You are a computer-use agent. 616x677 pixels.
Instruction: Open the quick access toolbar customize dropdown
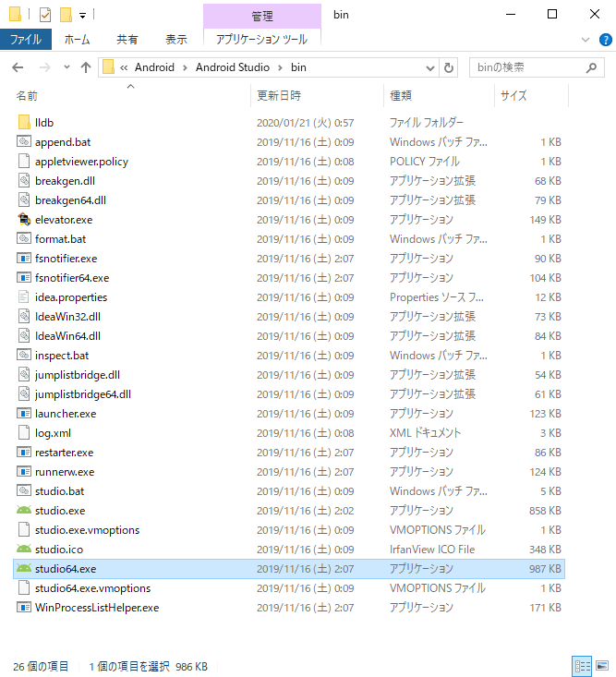(82, 16)
